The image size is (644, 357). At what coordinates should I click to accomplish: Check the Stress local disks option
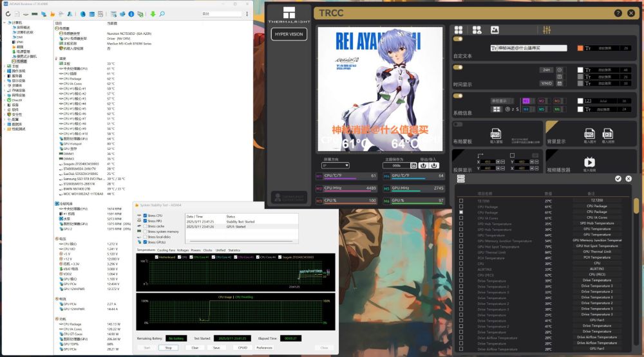[145, 237]
